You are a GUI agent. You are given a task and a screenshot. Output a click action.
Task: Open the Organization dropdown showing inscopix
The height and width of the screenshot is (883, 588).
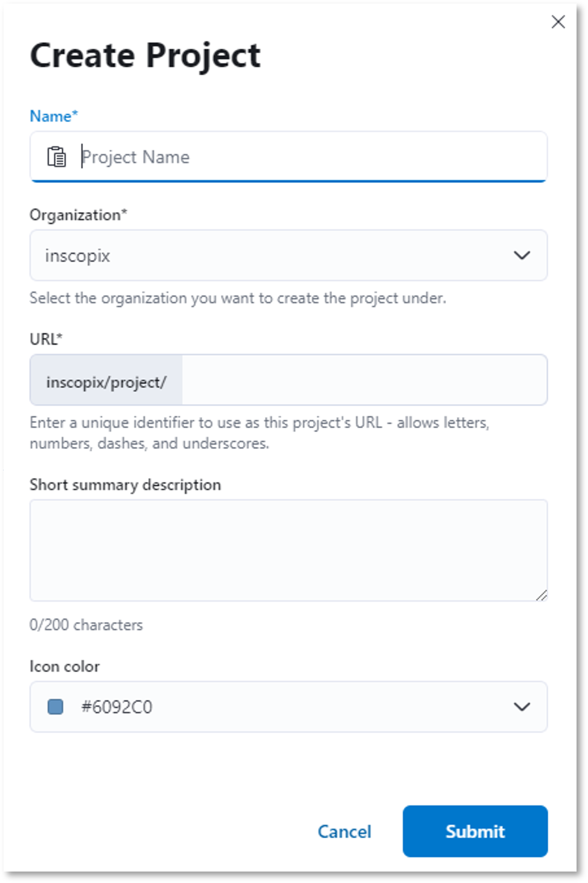pyautogui.click(x=288, y=255)
